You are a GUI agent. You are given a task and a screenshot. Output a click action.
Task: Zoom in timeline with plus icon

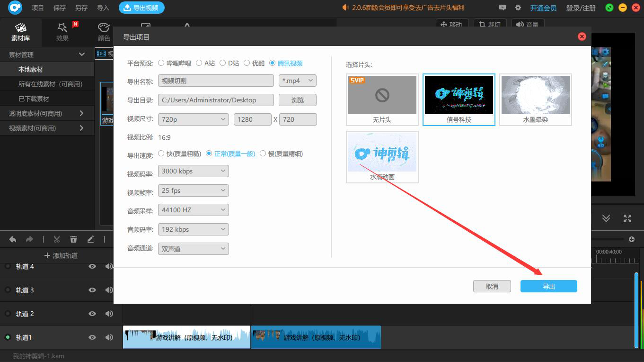point(632,239)
